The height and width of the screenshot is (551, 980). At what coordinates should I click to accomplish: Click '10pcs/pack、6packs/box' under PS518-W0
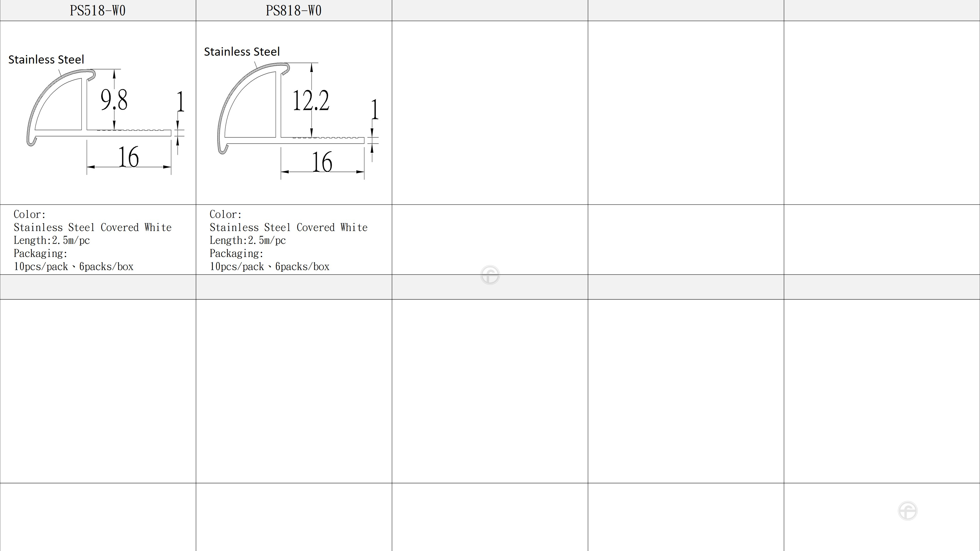coord(73,266)
